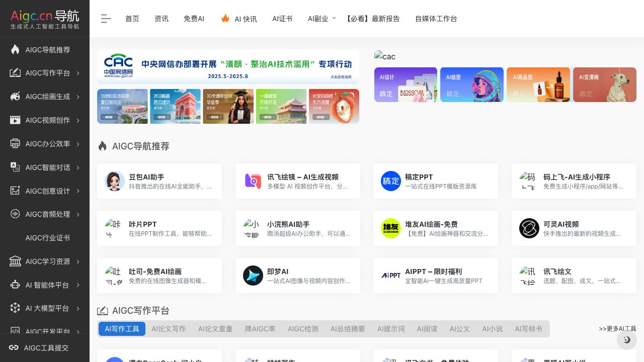Expand the AIGC写作平台 sidebar chevron
The image size is (644, 362).
[x=78, y=73]
